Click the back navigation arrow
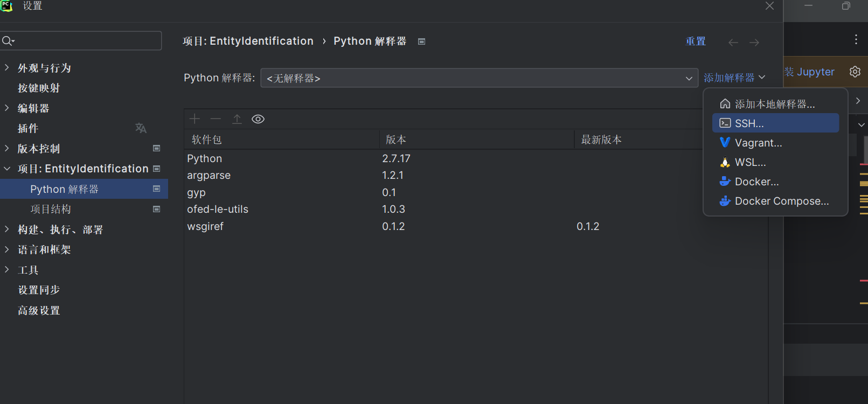 tap(733, 42)
